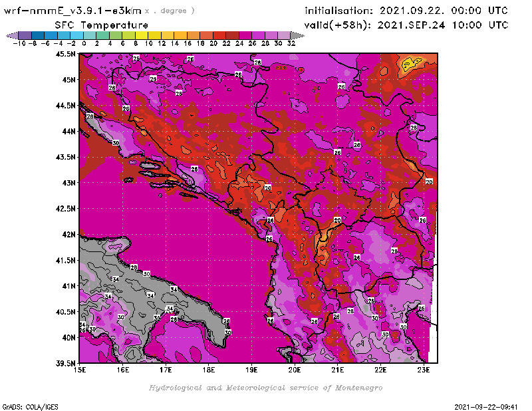Click the '19E' longitude label

251,370
